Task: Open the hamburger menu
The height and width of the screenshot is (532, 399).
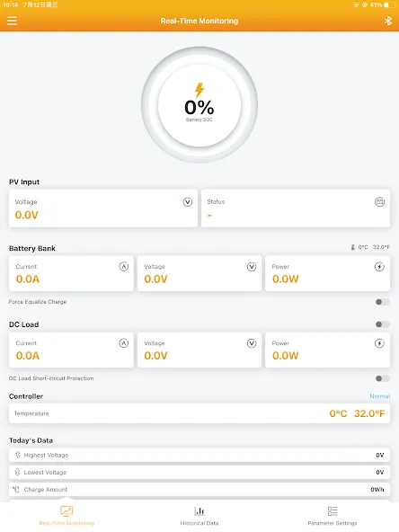Action: click(x=12, y=21)
